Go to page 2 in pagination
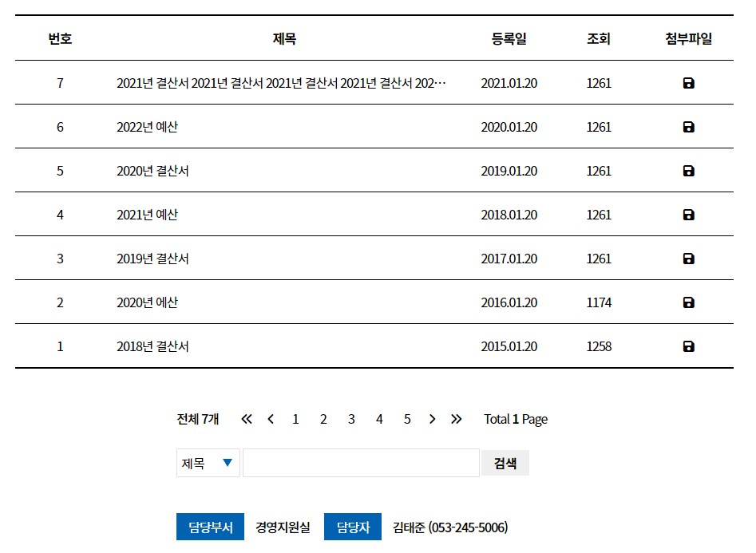The width and height of the screenshot is (756, 553). click(x=323, y=419)
